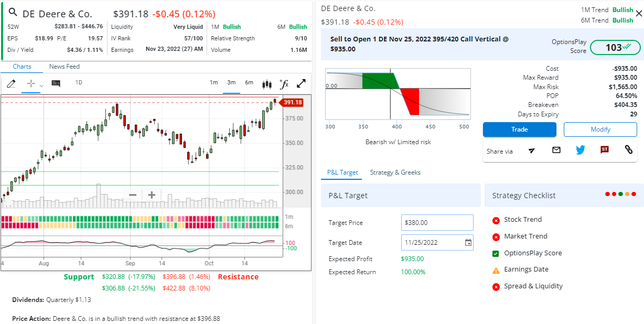Viewport: 644px width, 324px height.
Task: Click the 391.18 price marker on chart axis
Action: (292, 102)
